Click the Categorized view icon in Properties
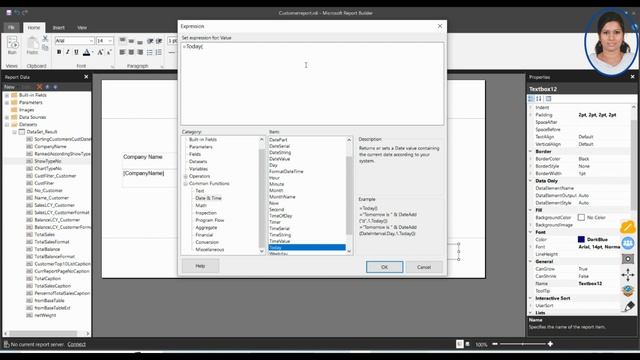 coord(531,99)
